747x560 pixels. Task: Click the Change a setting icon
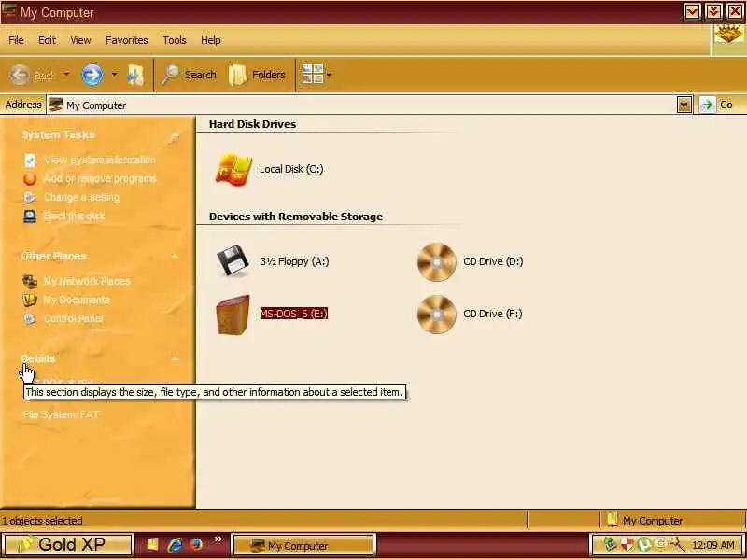tap(30, 197)
